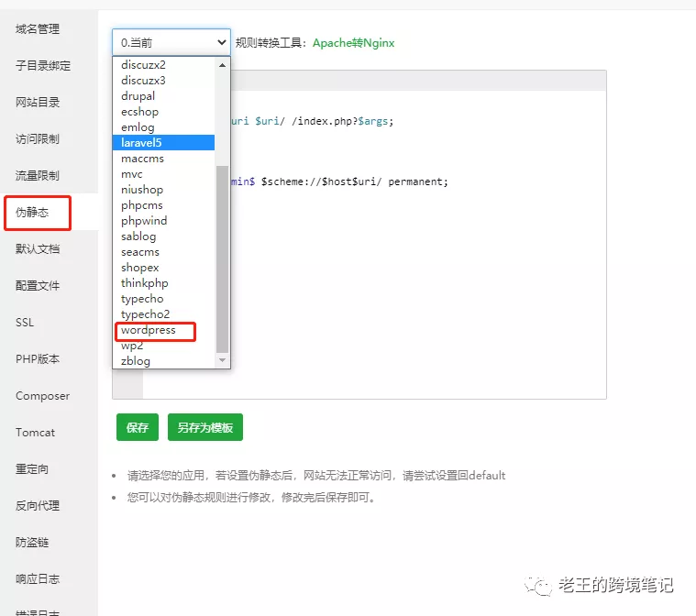Switch to 反向代理 settings
This screenshot has width=696, height=616.
click(38, 506)
